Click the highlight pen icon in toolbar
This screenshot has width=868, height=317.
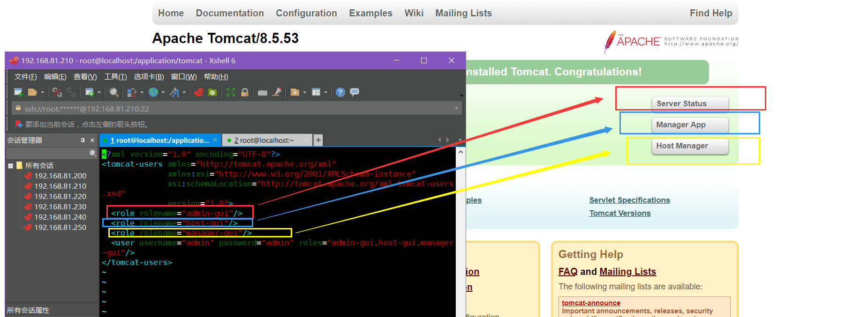[277, 92]
